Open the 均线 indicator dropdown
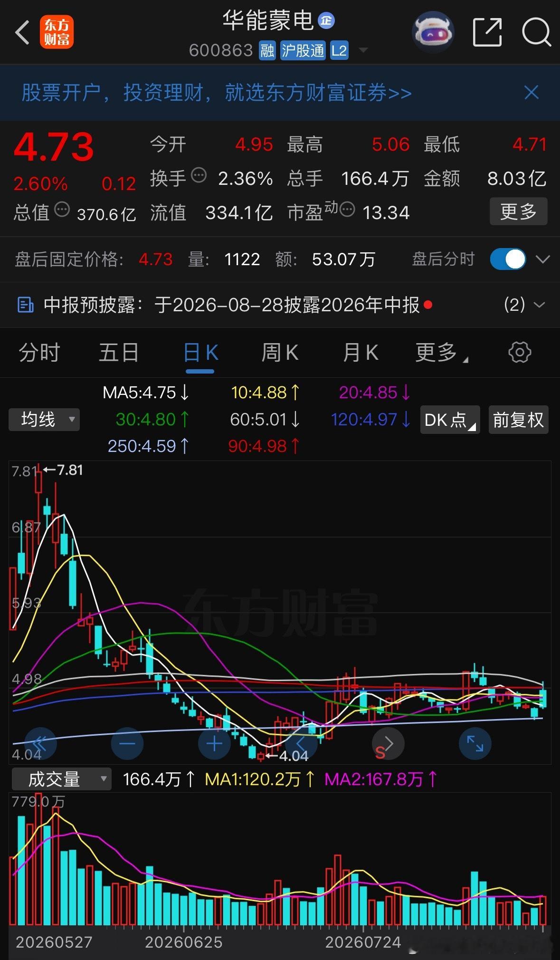 44,420
